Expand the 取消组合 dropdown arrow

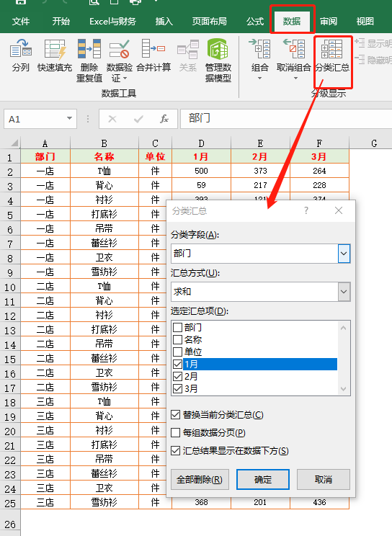click(296, 79)
